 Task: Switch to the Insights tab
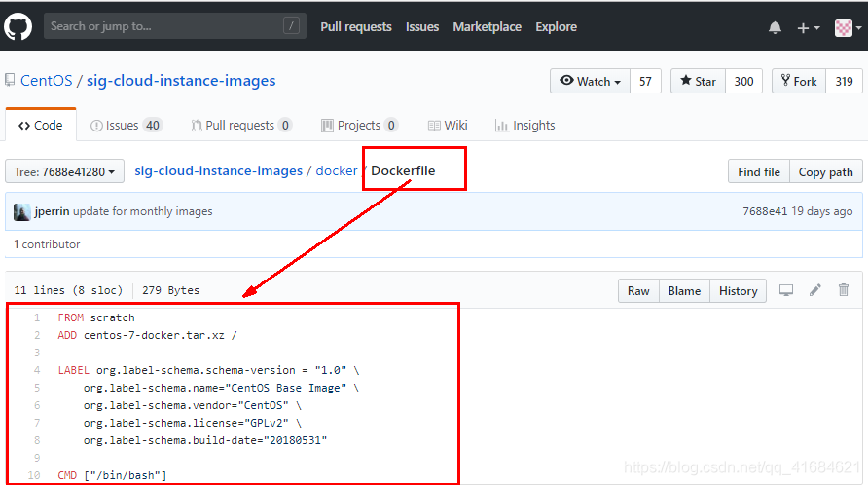point(524,126)
